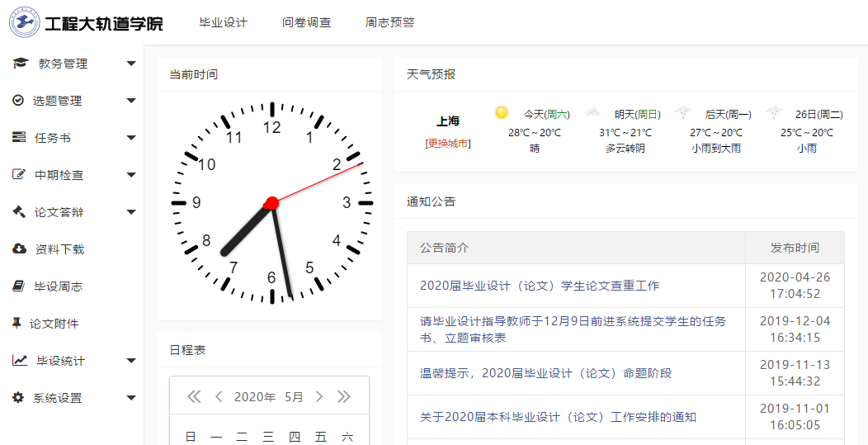
Task: Click the 选题管理 check-circle icon
Action: coord(18,100)
